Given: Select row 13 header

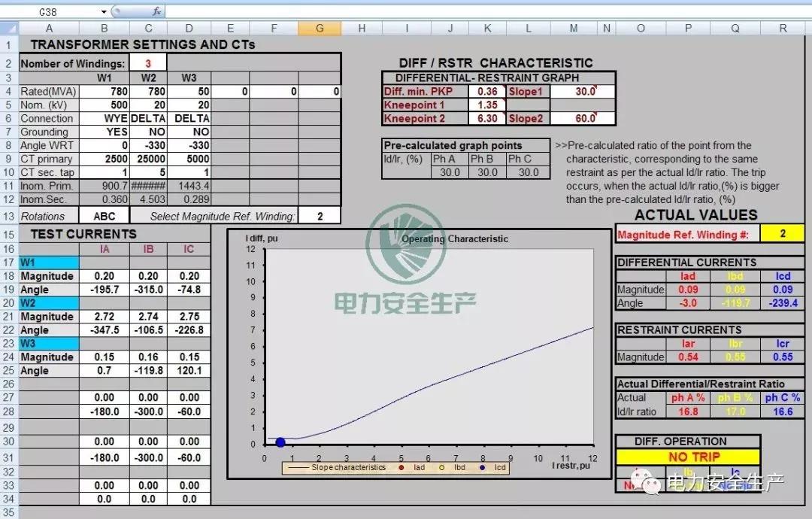Looking at the screenshot, I should point(9,217).
